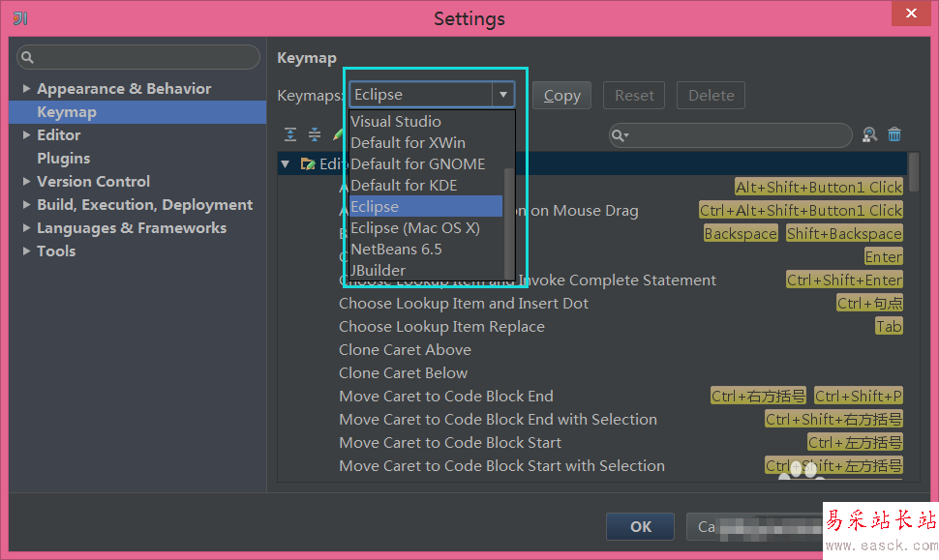Viewport: 939px width, 560px height.
Task: Select Move Caret to Code Block Start with Selection
Action: click(501, 466)
